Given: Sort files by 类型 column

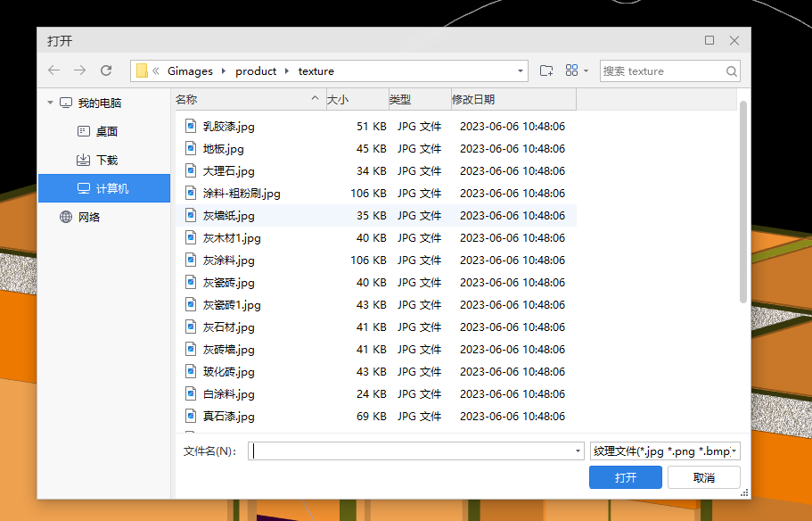Looking at the screenshot, I should [x=420, y=99].
